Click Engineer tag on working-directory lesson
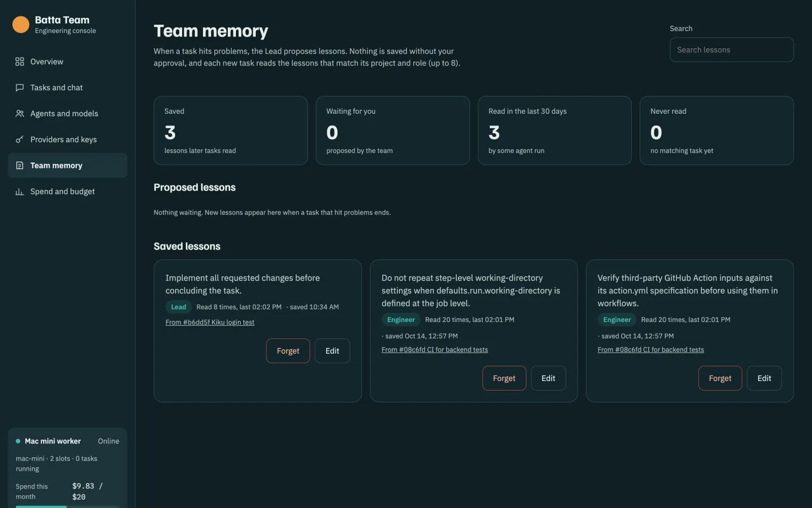Viewport: 812px width, 508px height. click(400, 320)
